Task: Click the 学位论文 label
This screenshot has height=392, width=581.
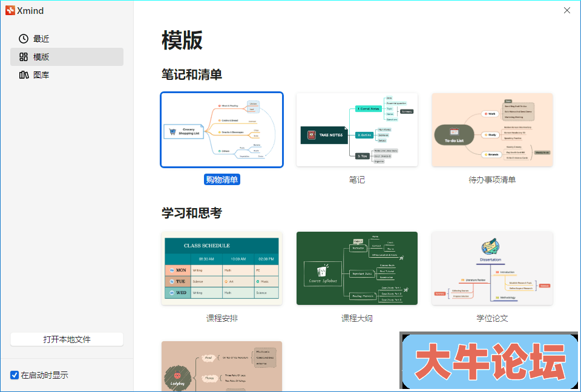Action: coord(492,318)
